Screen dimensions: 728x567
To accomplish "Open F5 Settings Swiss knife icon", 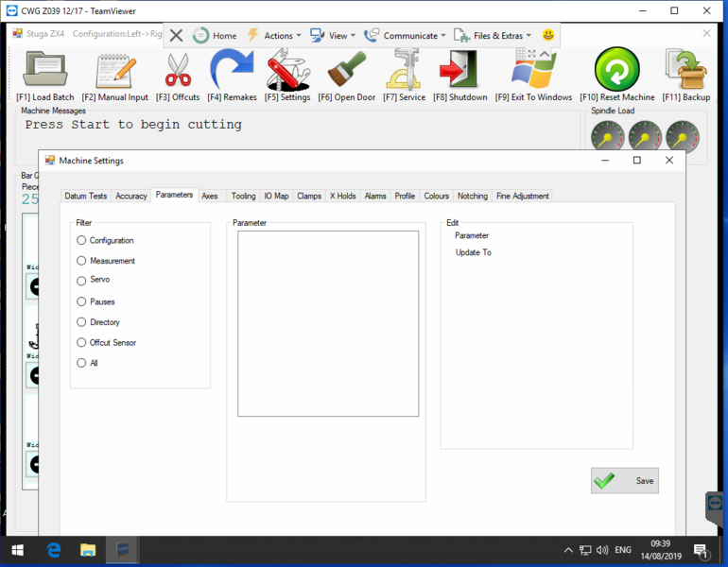I will [287, 71].
